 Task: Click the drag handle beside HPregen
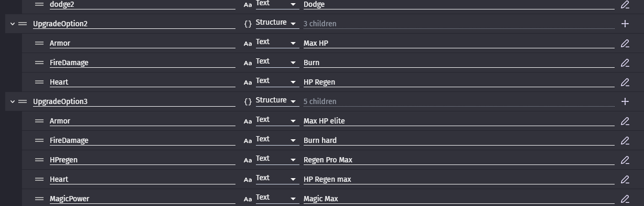point(39,160)
